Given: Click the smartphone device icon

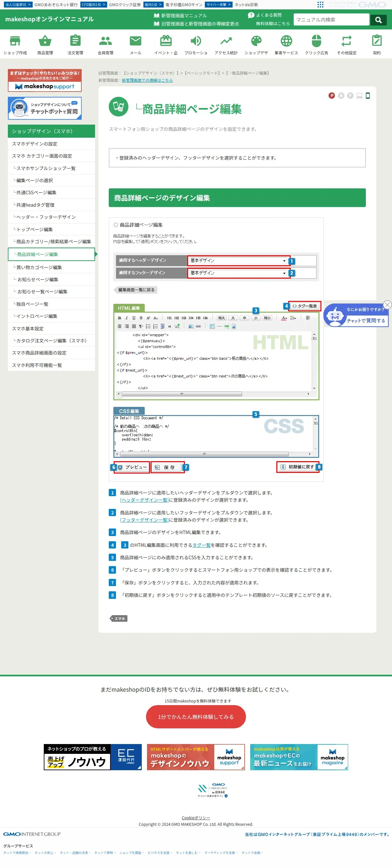Looking at the screenshot, I should 368,96.
